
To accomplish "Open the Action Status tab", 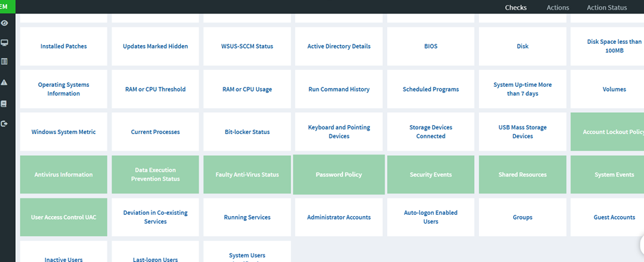I will 606,8.
